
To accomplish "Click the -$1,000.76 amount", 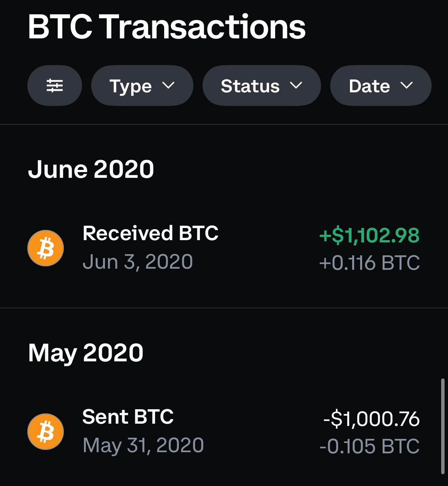I will (371, 419).
